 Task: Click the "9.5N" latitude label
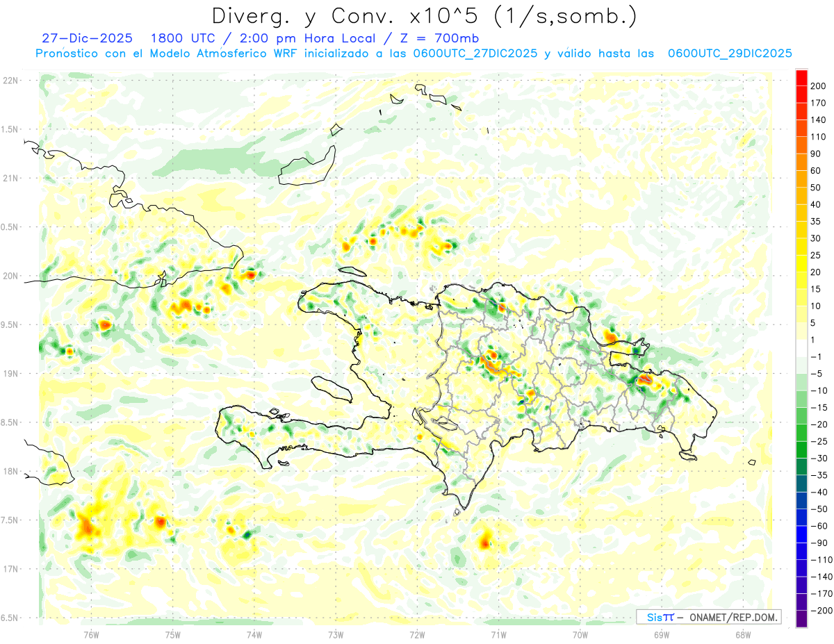10,324
